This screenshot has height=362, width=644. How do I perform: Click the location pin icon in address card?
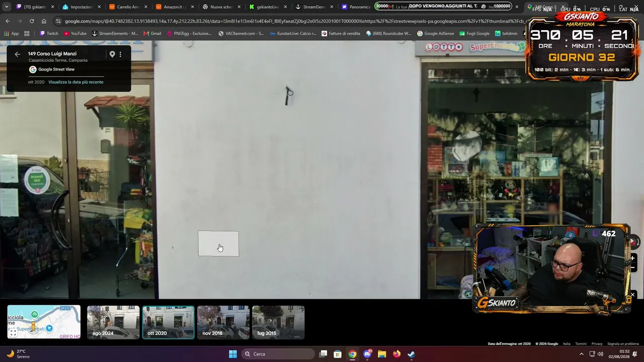click(x=112, y=54)
